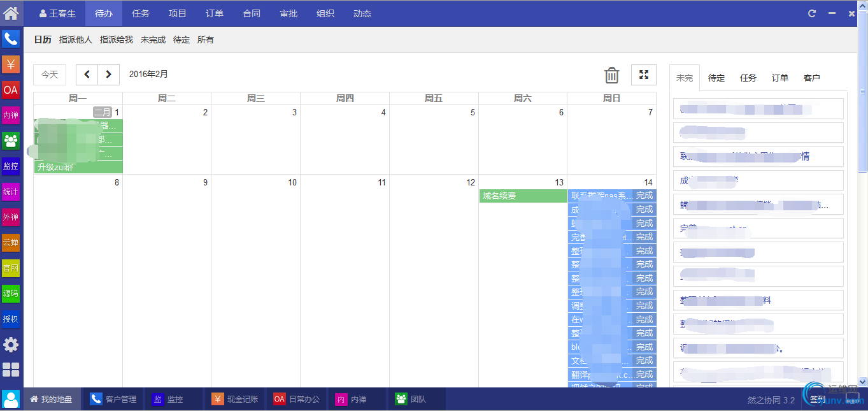This screenshot has width=868, height=411.
Task: Click the yen cash accounting sidebar icon
Action: [x=11, y=64]
